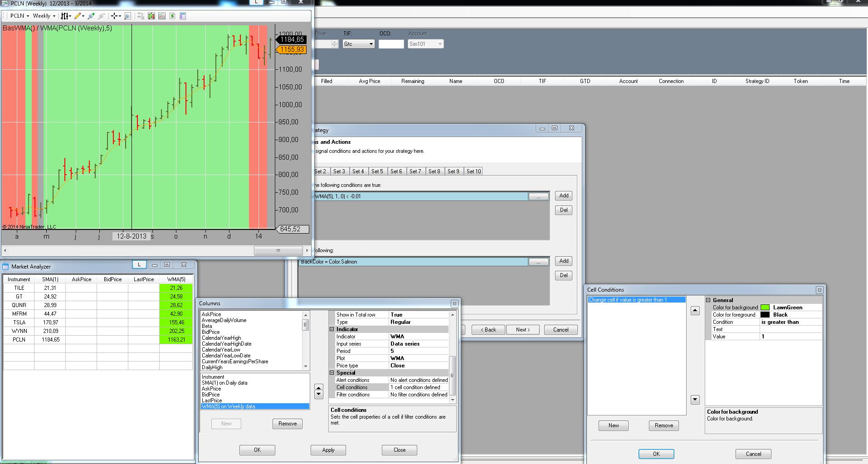Select the pencil drawing tools icon

click(78, 16)
